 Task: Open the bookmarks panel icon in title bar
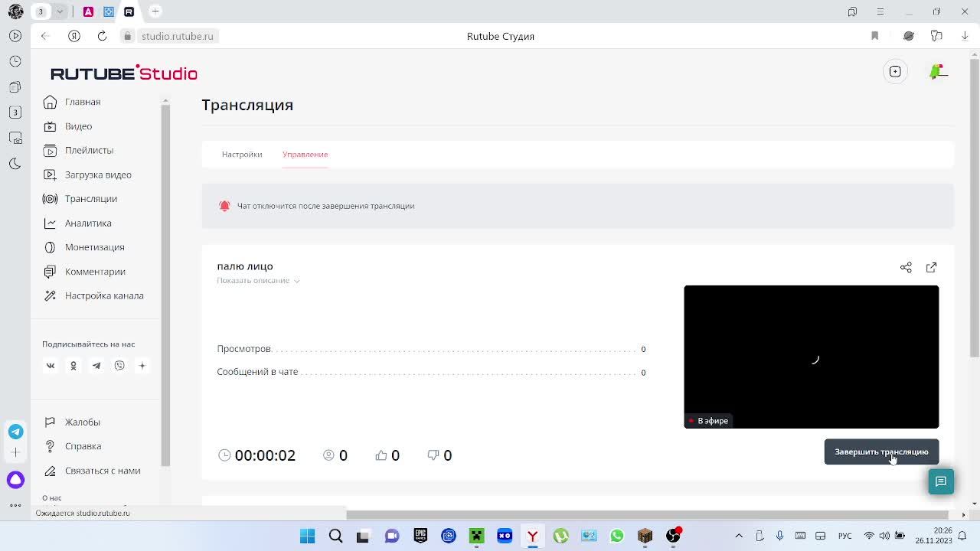(852, 11)
